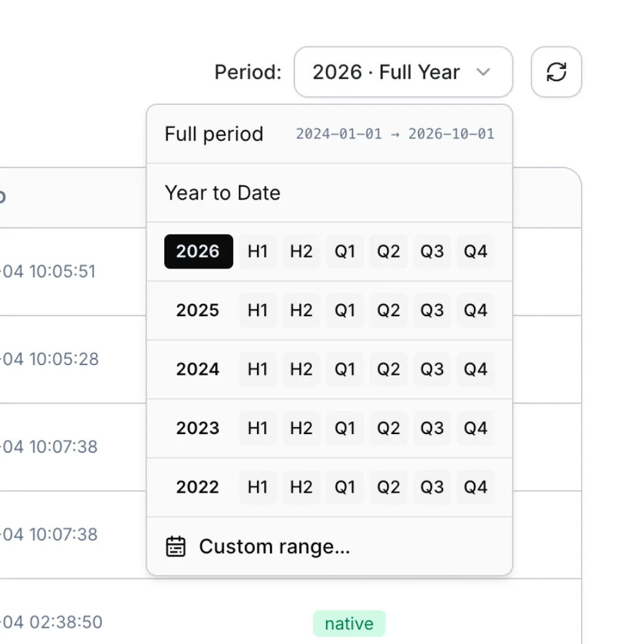644x644 pixels.
Task: Choose H2 for 2024
Action: tap(301, 369)
